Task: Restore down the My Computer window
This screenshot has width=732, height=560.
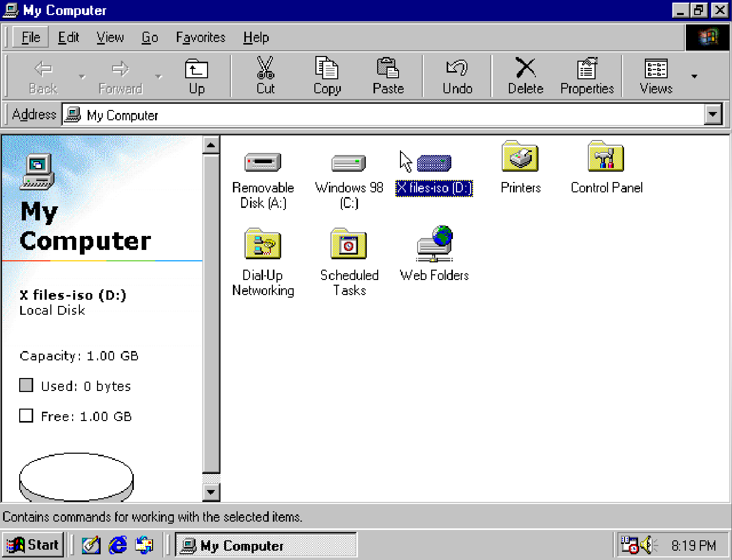Action: point(699,10)
